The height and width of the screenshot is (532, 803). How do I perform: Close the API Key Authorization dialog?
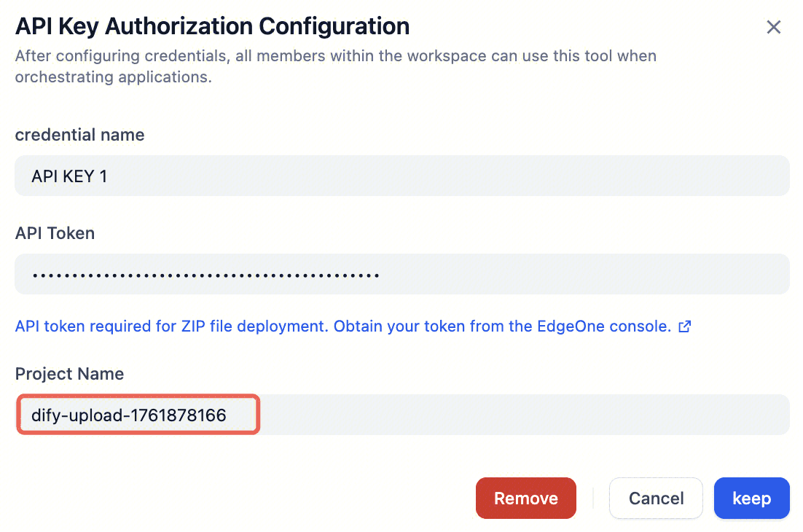773,28
